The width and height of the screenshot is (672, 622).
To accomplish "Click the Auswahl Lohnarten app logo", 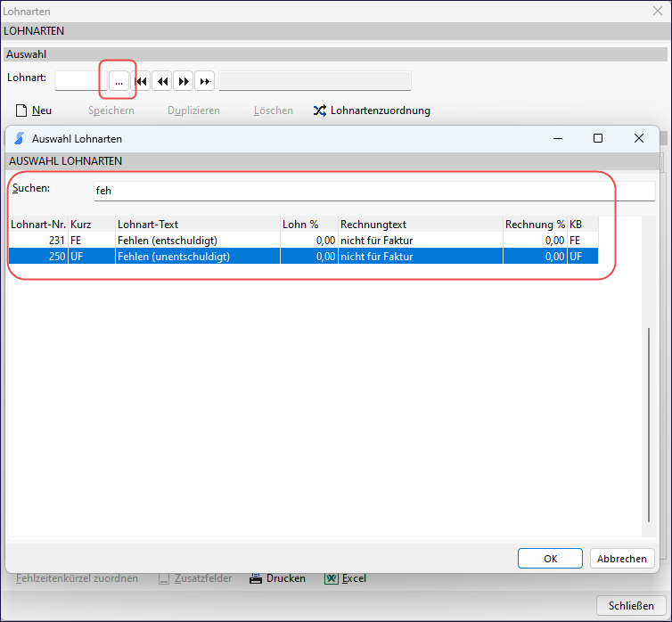I will tap(20, 139).
